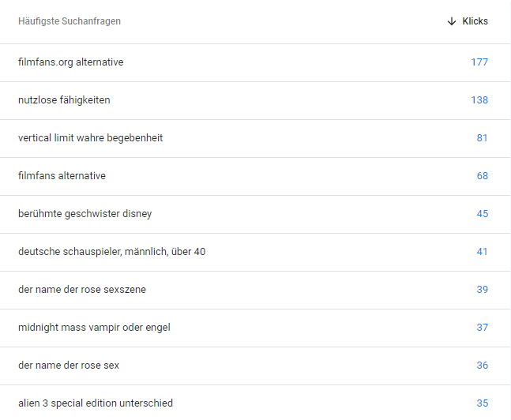Click the sort-descending arrow icon beside Klicks

tap(452, 21)
